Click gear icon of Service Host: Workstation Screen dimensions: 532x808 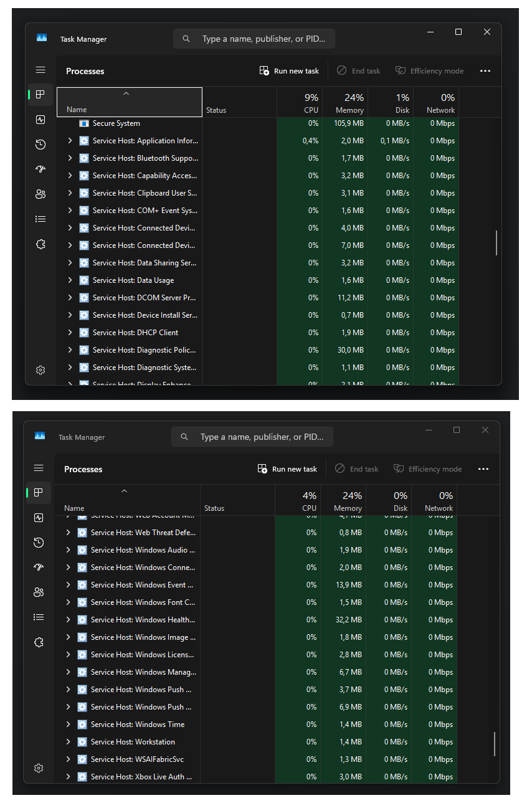[82, 742]
